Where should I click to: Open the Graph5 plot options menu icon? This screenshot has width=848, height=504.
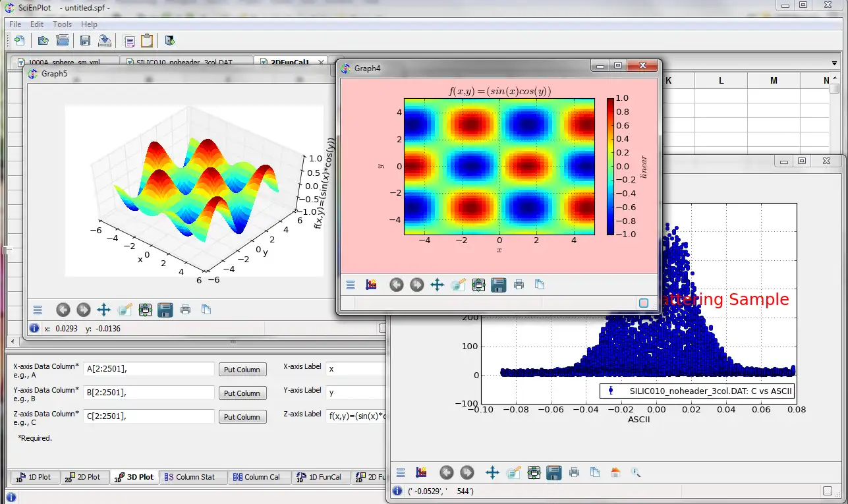click(38, 310)
